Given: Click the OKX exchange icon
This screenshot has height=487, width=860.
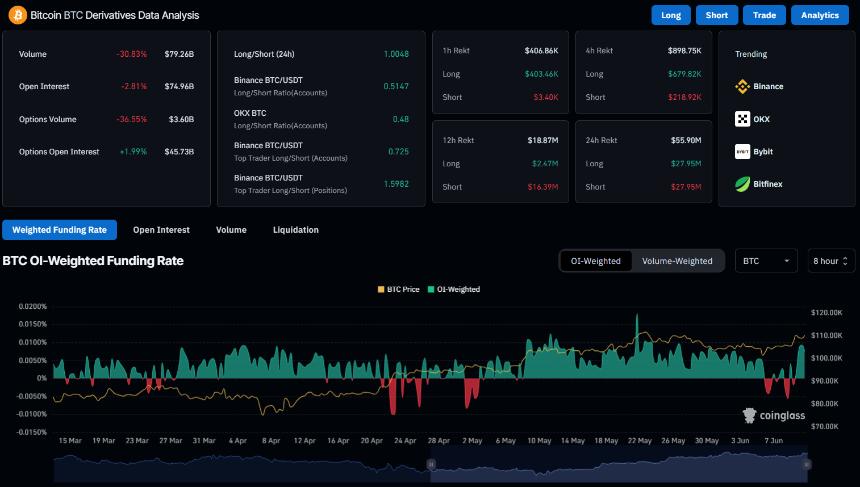Looking at the screenshot, I should coord(742,119).
